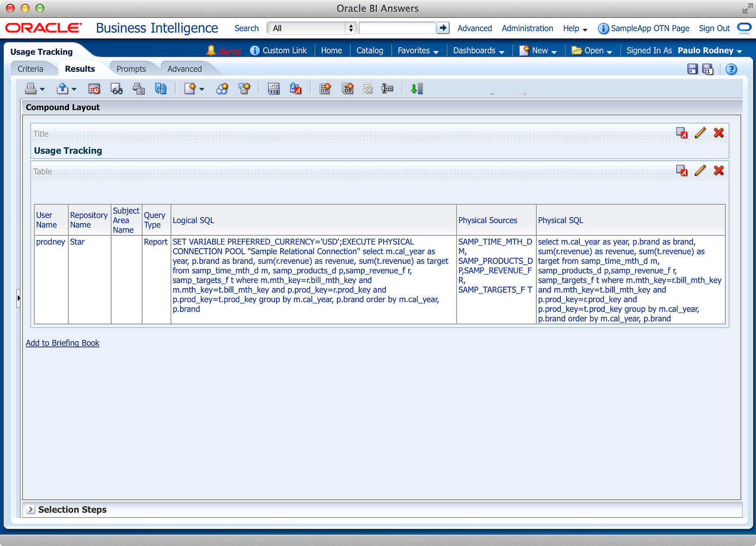Viewport: 756px width, 546px height.
Task: Expand the Selection Steps section
Action: (x=31, y=510)
